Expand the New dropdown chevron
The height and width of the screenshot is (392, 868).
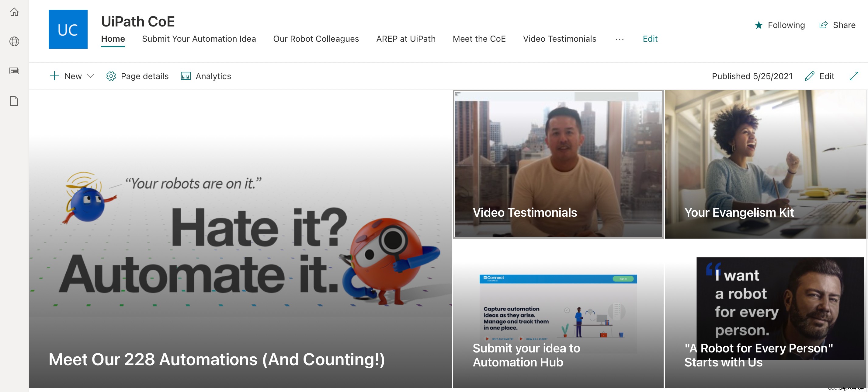point(90,76)
